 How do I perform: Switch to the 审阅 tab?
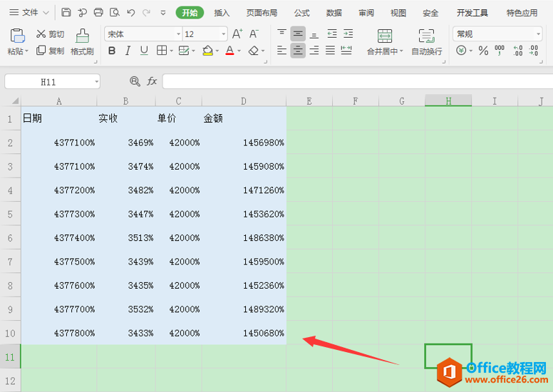tap(366, 13)
